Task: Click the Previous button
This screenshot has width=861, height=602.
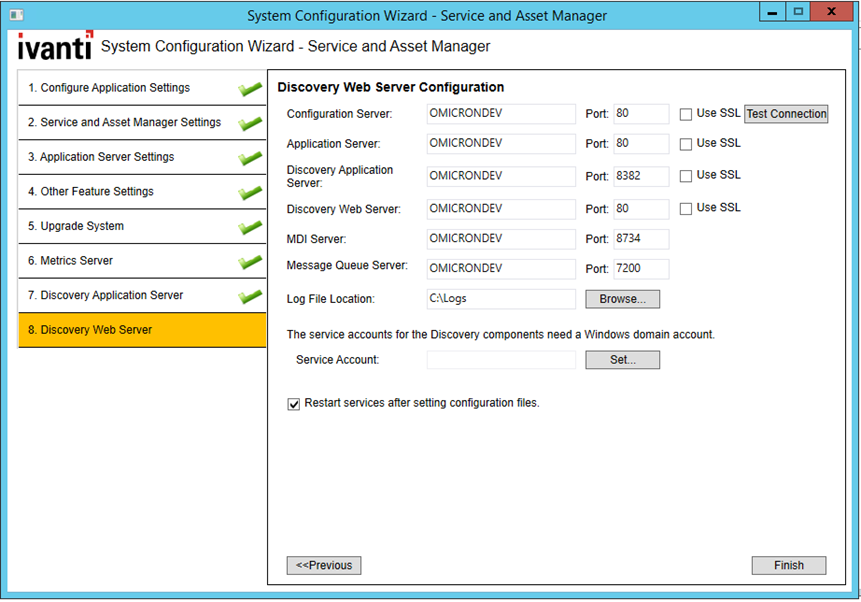Action: 323,565
